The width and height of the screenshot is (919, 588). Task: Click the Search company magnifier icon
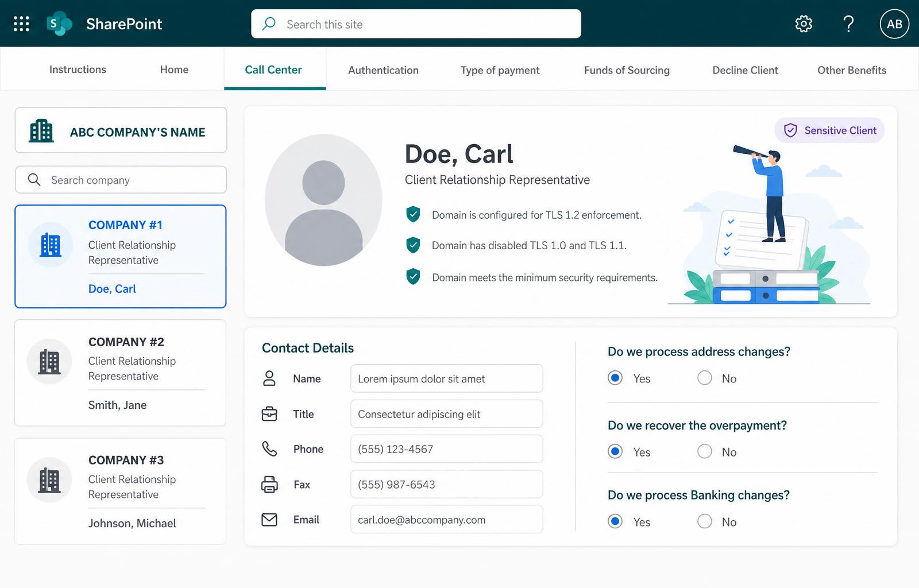pos(34,180)
